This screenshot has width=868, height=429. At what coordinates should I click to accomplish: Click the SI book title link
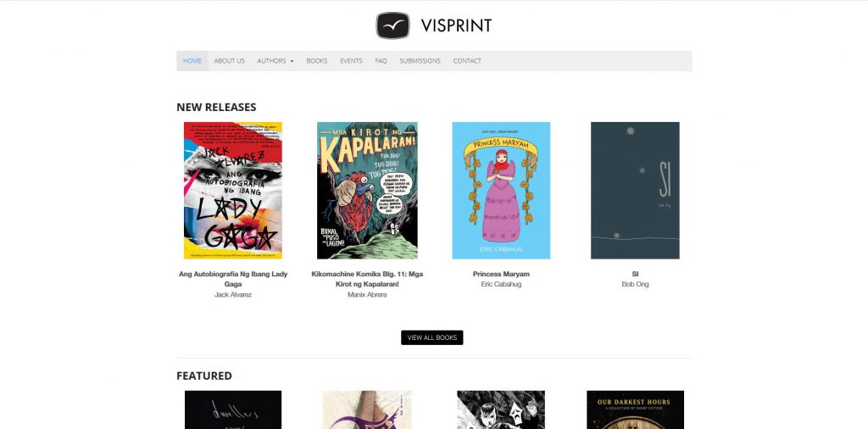(635, 274)
